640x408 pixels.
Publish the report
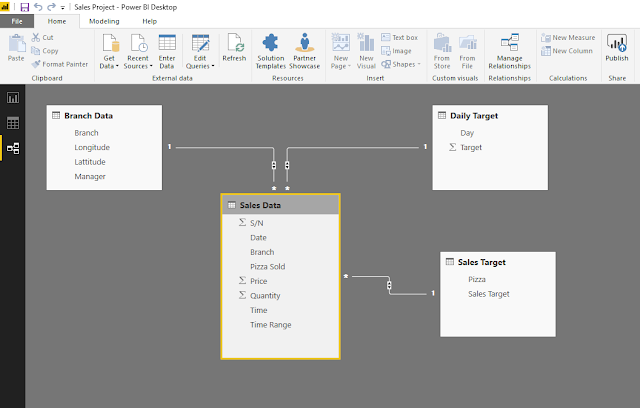coord(617,48)
